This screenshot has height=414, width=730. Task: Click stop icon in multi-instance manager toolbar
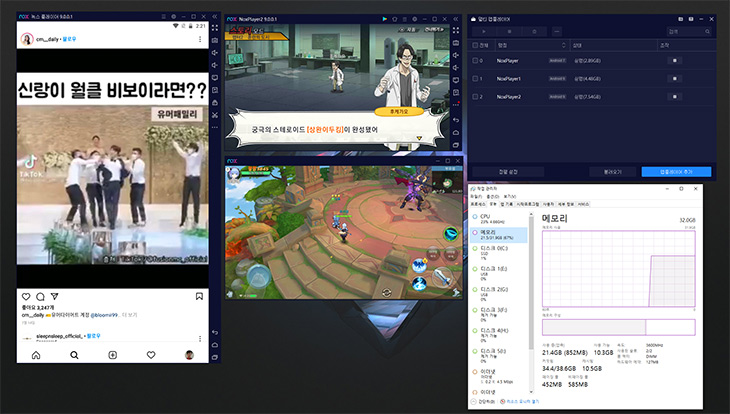[x=509, y=32]
